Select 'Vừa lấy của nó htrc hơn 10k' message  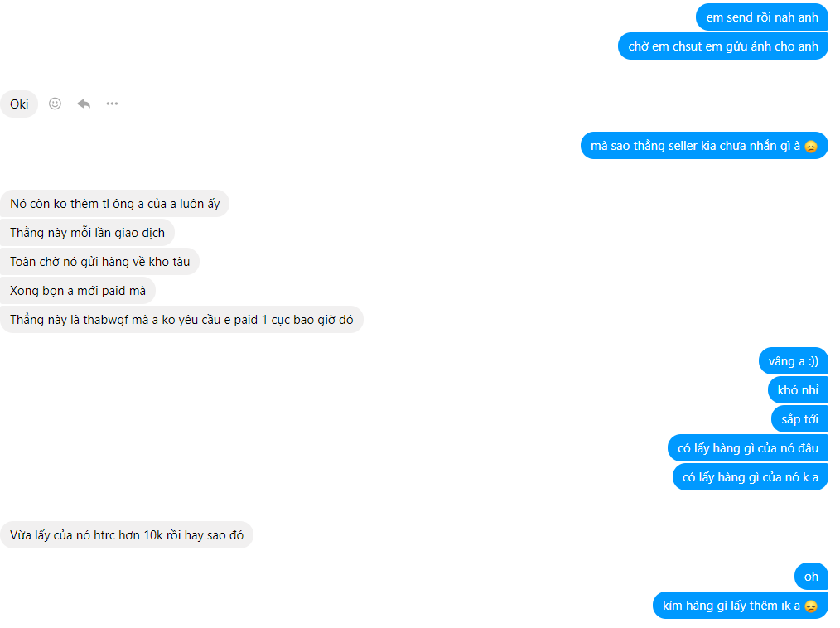coord(127,534)
